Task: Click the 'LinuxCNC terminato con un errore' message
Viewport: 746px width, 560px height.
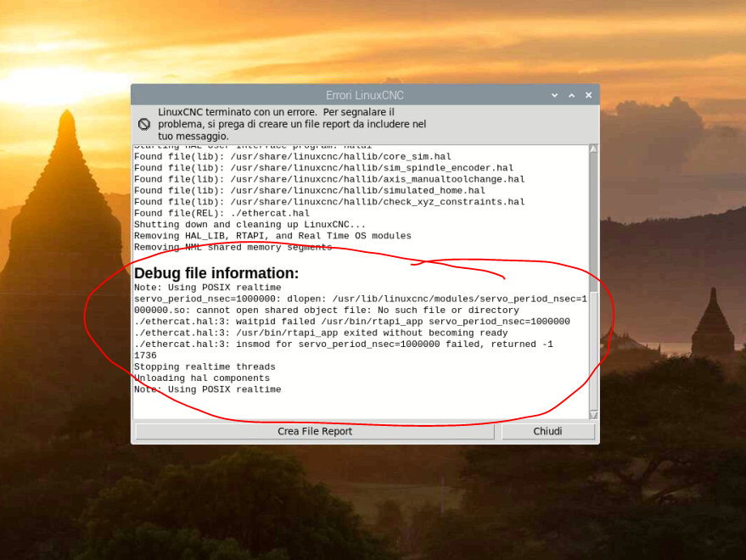Action: [292, 124]
